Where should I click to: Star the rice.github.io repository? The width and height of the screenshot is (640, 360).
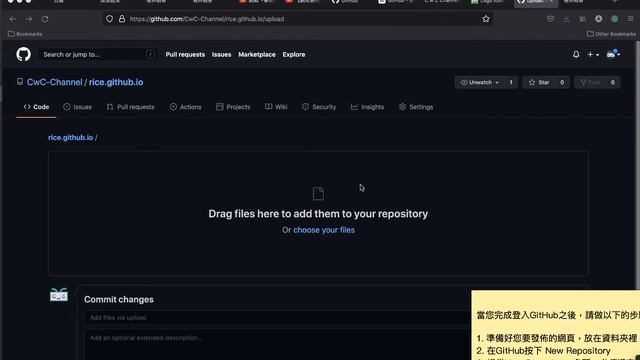tap(539, 82)
